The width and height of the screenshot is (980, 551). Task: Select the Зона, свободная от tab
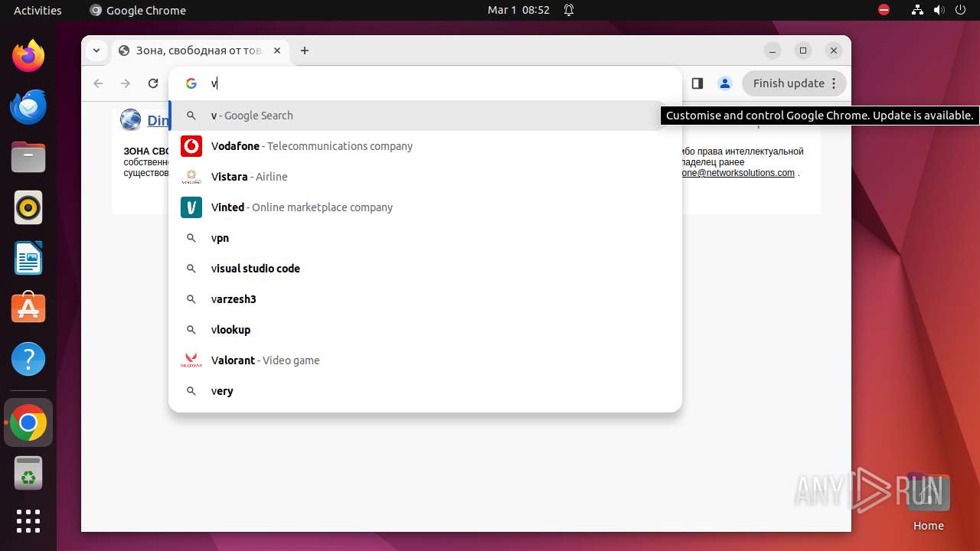pos(201,51)
